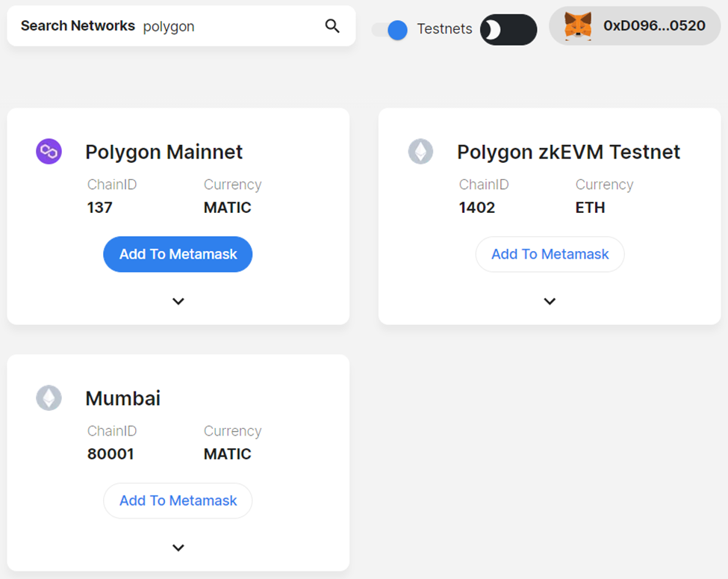Click MATIC currency on Mumbai card
728x579 pixels.
tap(228, 453)
